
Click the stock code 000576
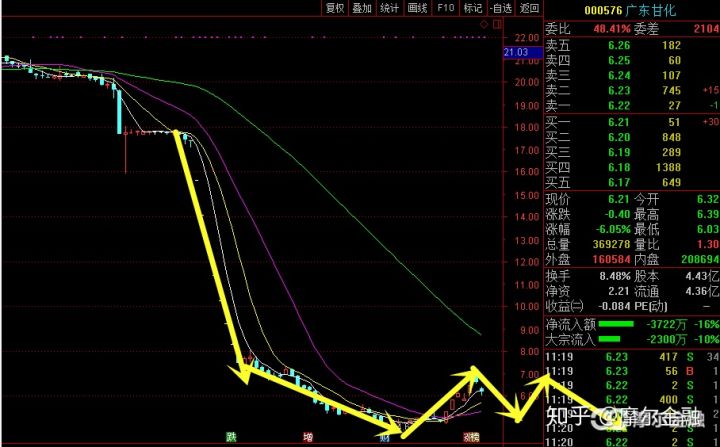603,10
